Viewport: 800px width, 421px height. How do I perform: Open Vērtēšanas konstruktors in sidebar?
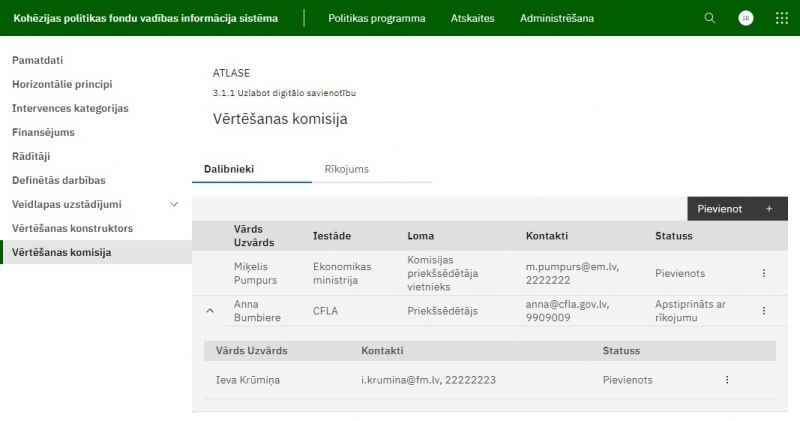pos(72,228)
